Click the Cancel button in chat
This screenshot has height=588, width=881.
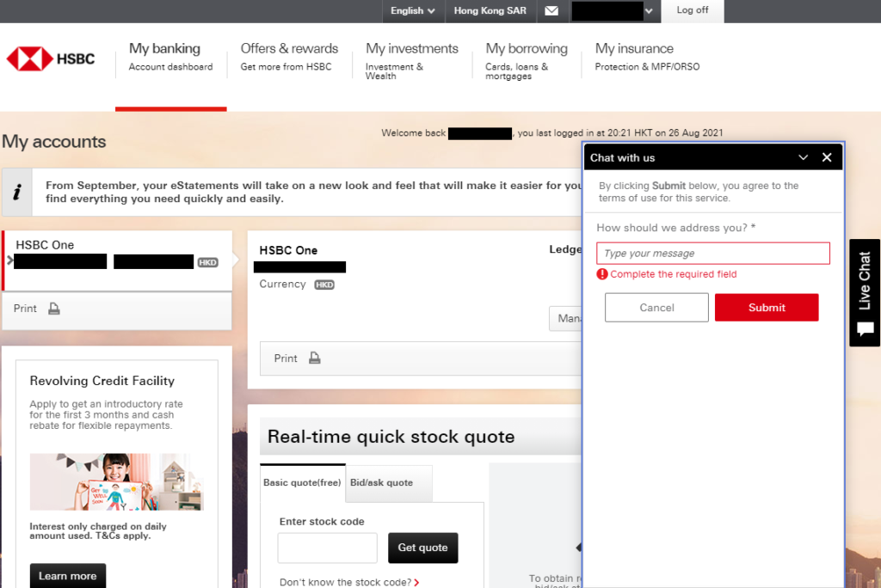coord(656,307)
